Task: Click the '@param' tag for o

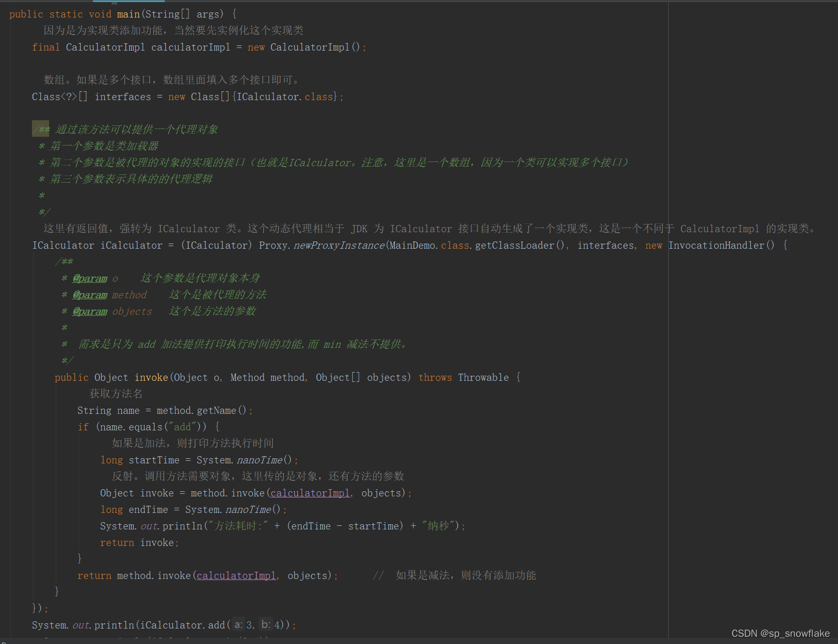Action: click(x=90, y=278)
